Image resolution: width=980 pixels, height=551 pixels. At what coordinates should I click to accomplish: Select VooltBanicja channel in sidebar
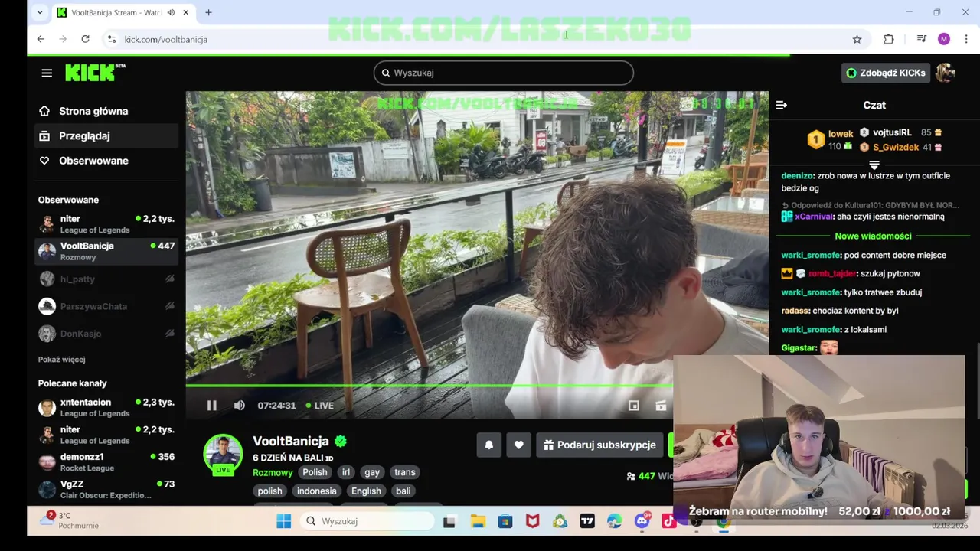pyautogui.click(x=106, y=251)
